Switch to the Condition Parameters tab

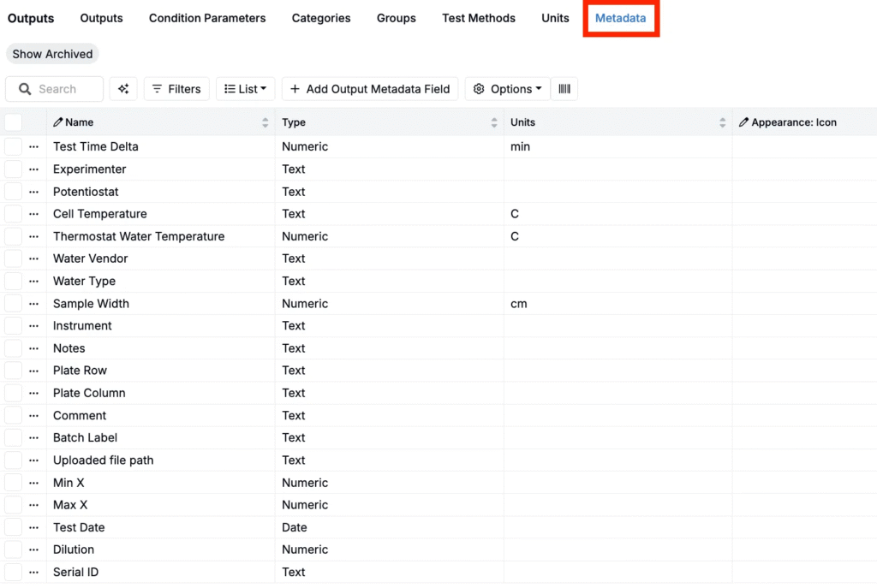(207, 18)
